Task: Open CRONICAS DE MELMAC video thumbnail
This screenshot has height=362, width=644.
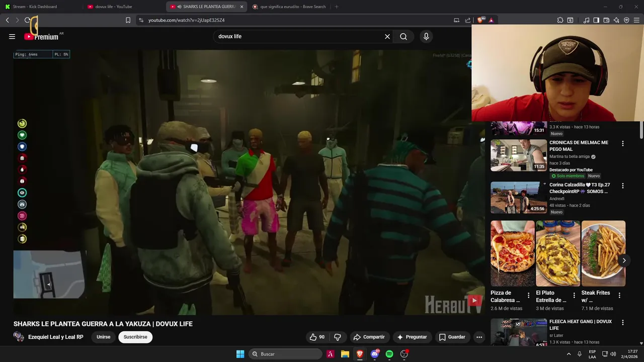Action: point(519,155)
